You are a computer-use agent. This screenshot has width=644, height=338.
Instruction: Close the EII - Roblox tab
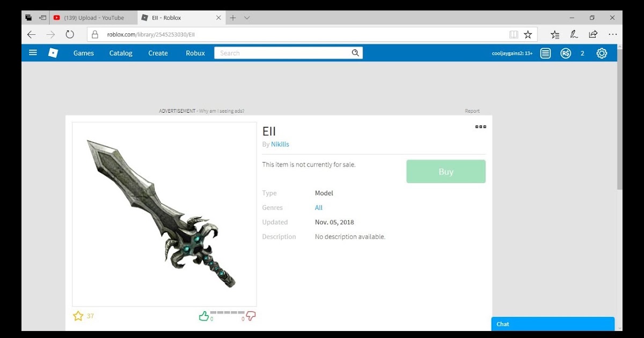point(218,18)
